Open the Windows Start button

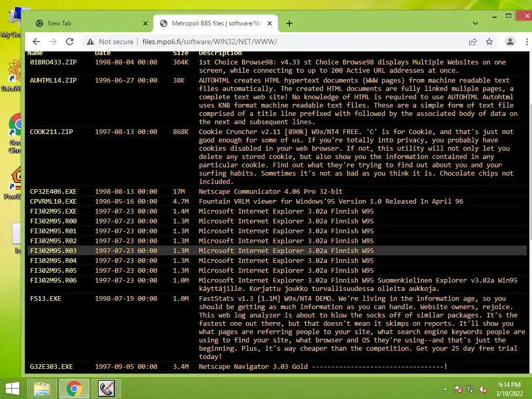12,389
